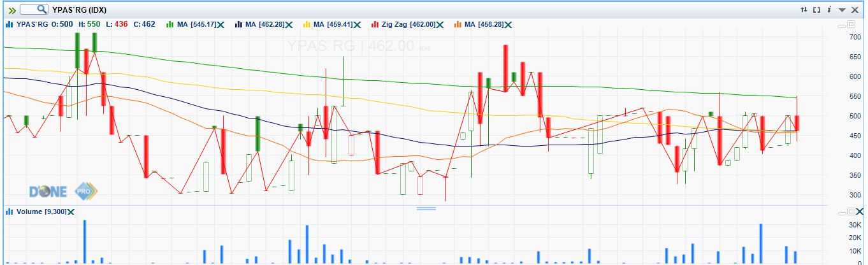Click the 300 price axis label

855,195
